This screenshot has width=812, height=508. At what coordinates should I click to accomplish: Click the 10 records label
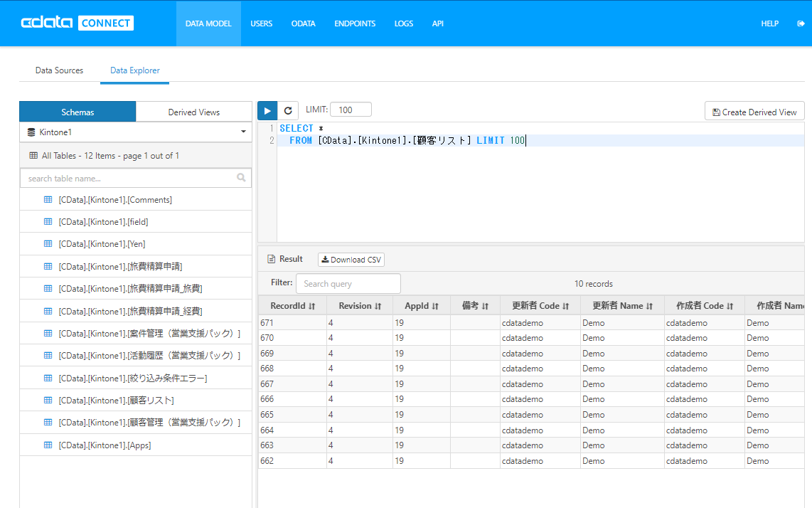(594, 284)
